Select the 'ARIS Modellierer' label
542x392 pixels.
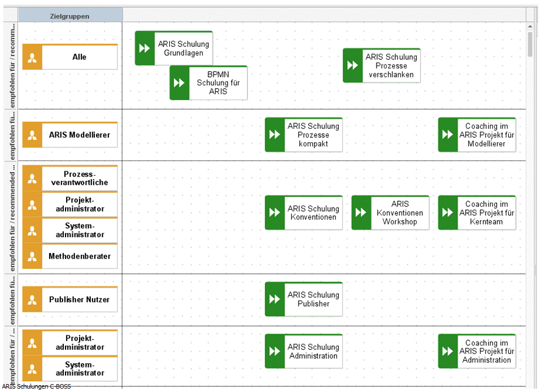(x=80, y=135)
